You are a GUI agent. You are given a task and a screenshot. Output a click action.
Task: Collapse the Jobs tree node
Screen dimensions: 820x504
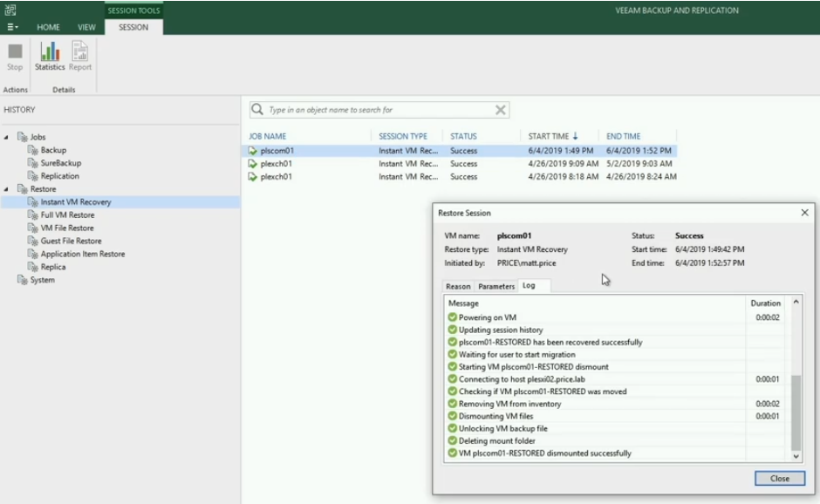[x=6, y=137]
